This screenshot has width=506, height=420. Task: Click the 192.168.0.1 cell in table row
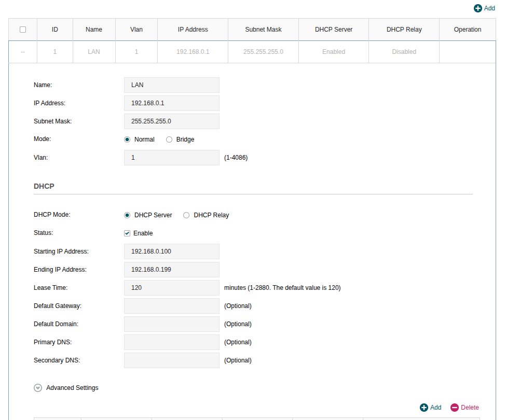tap(193, 51)
